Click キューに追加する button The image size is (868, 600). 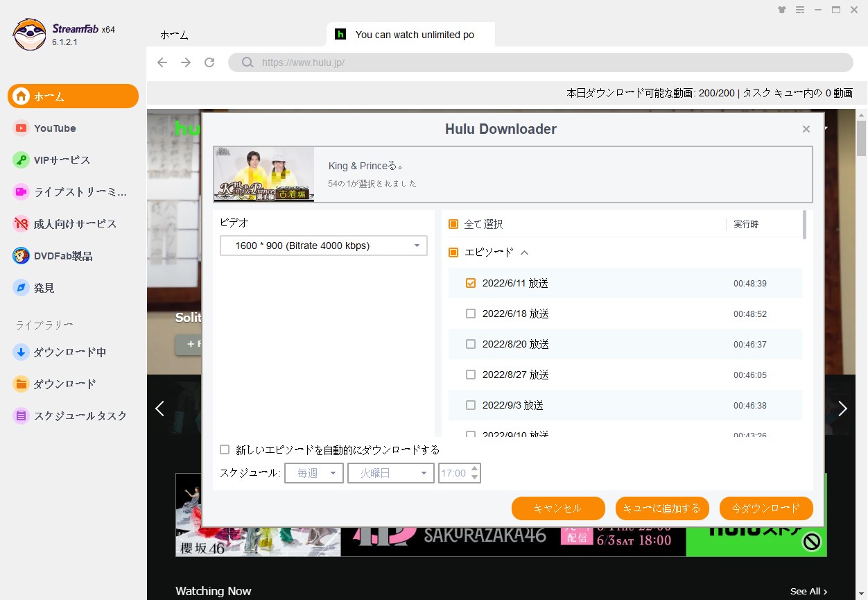[662, 508]
